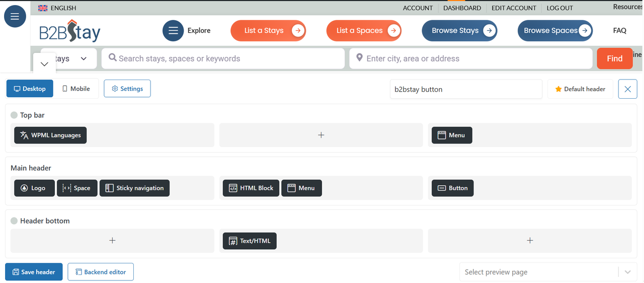Open header Settings
Screen dimensions: 644x283
click(x=127, y=89)
